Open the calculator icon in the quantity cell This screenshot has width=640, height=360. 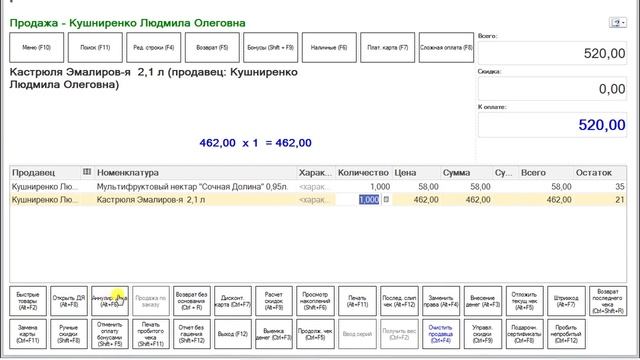386,200
